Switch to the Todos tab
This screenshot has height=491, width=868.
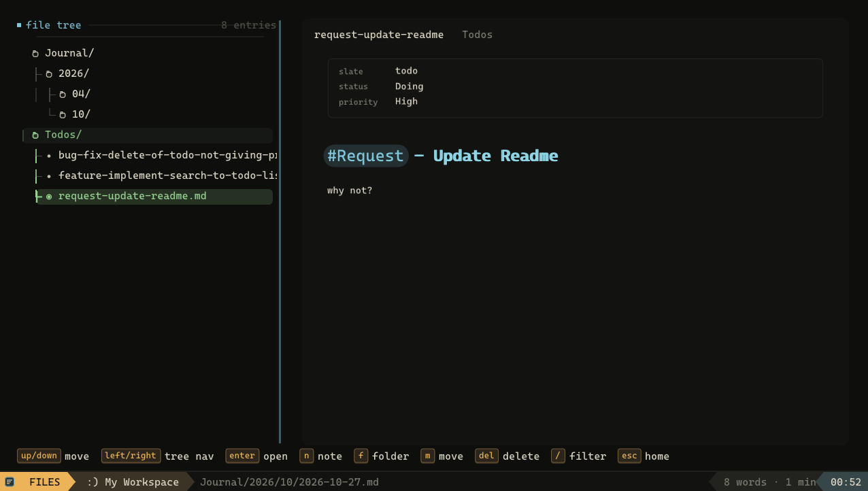click(477, 35)
